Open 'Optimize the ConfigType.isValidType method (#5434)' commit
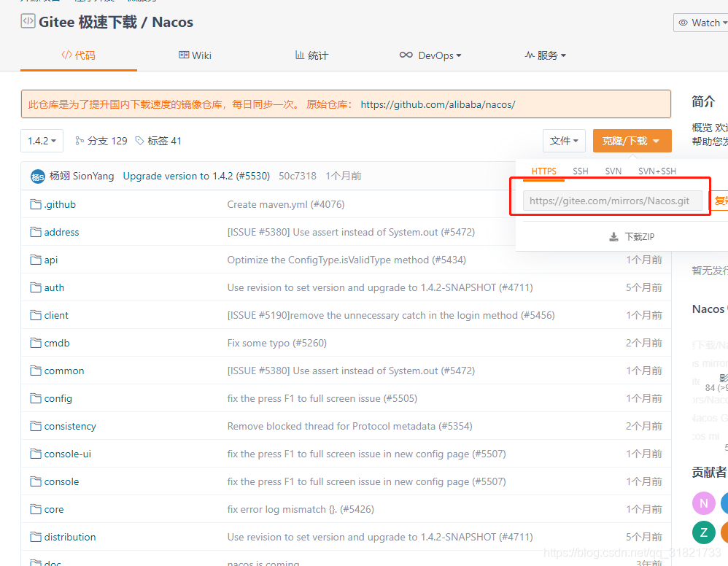Viewport: 728px width, 566px height. pyautogui.click(x=346, y=260)
